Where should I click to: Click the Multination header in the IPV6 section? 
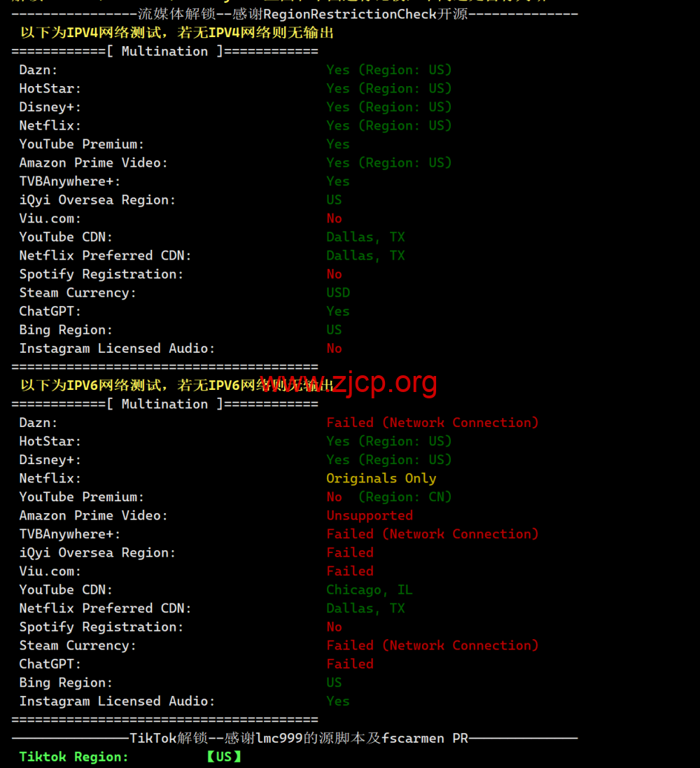click(x=164, y=404)
